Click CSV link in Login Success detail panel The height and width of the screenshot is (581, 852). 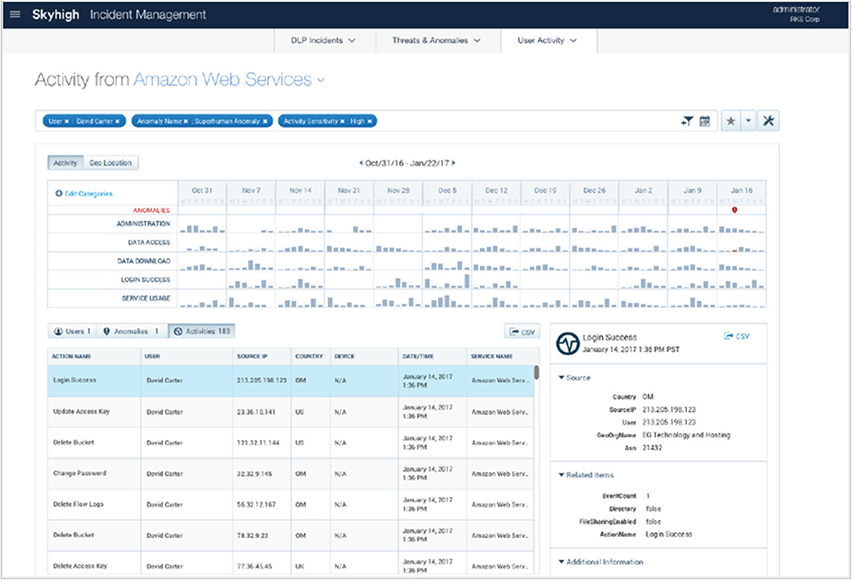coord(737,336)
